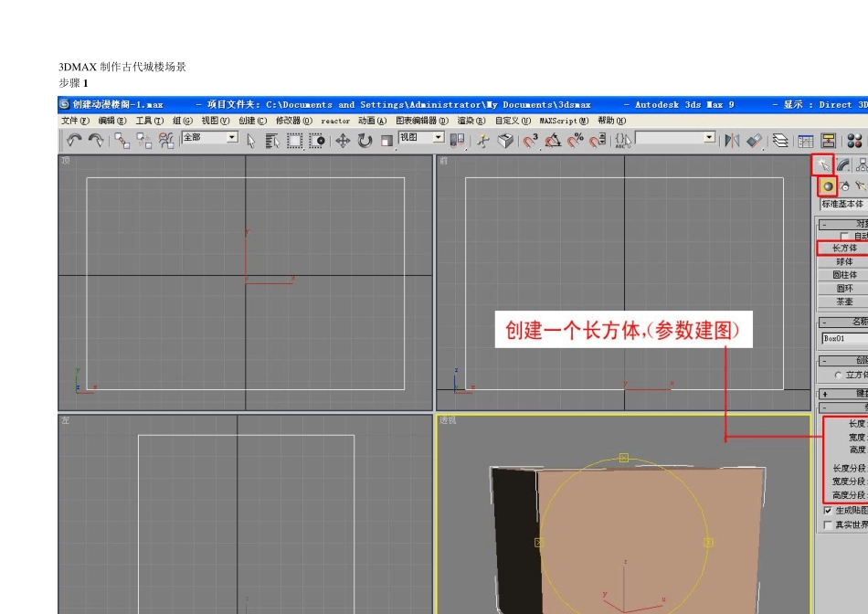Open the Layer Manager icon
The height and width of the screenshot is (614, 868).
pyautogui.click(x=780, y=140)
